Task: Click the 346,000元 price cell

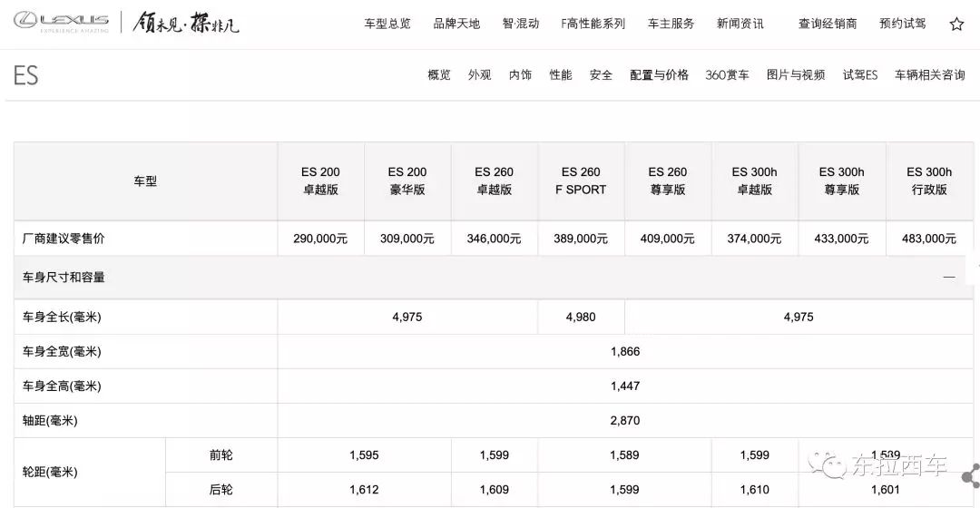Action: pos(495,239)
